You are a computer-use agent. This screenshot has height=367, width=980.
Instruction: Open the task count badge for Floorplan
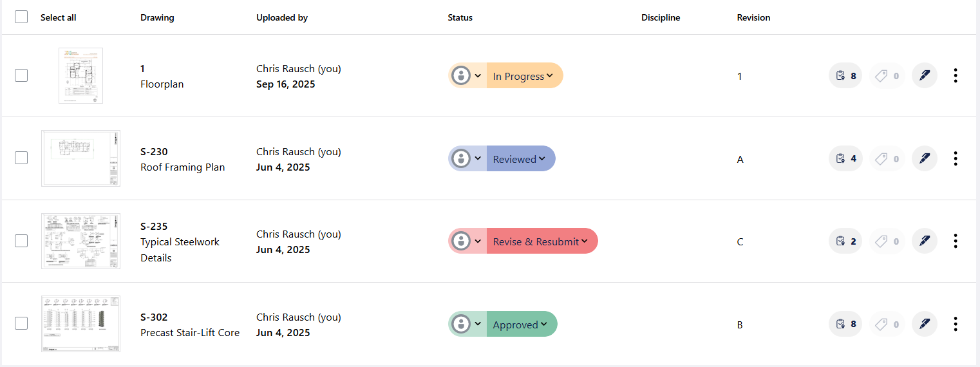pyautogui.click(x=845, y=76)
